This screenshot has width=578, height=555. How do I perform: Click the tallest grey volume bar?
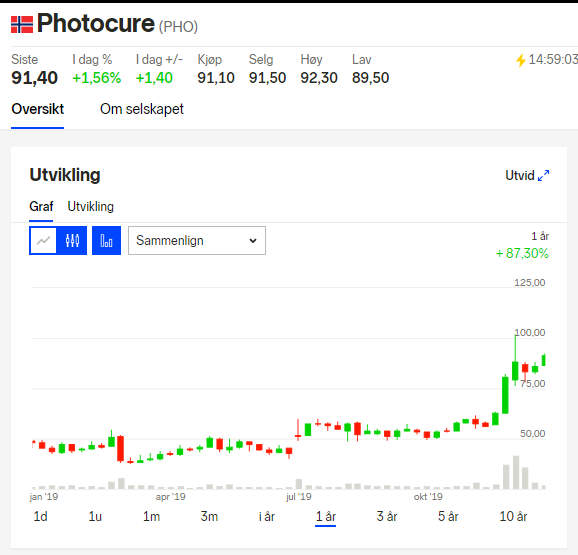point(516,472)
